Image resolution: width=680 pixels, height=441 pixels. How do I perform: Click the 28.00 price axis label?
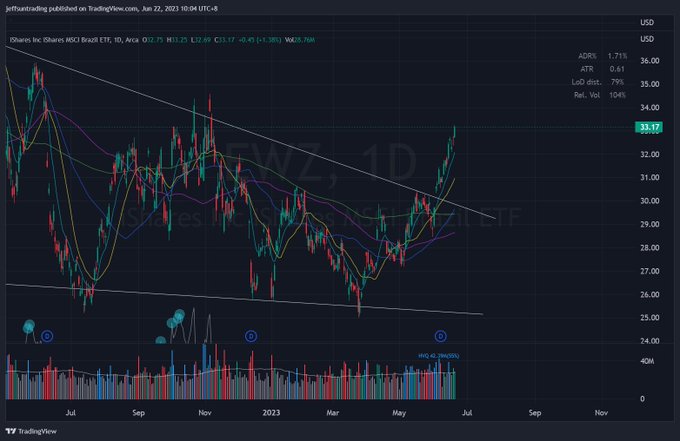650,248
